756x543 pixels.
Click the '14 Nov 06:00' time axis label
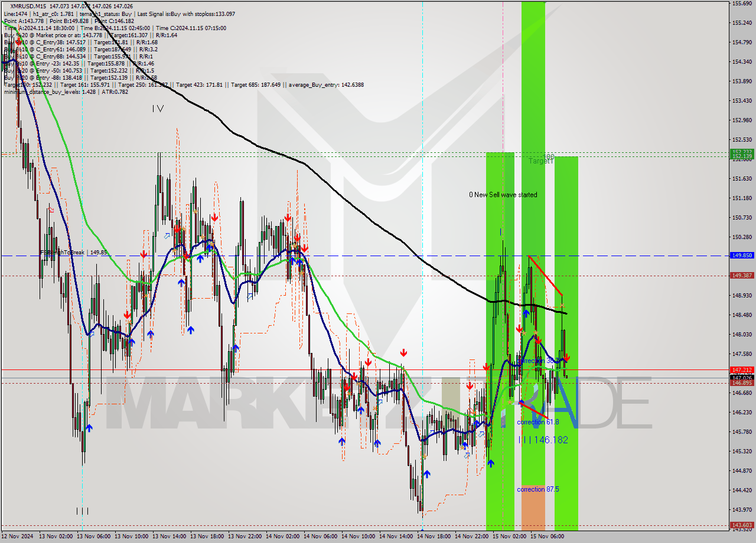[321, 537]
